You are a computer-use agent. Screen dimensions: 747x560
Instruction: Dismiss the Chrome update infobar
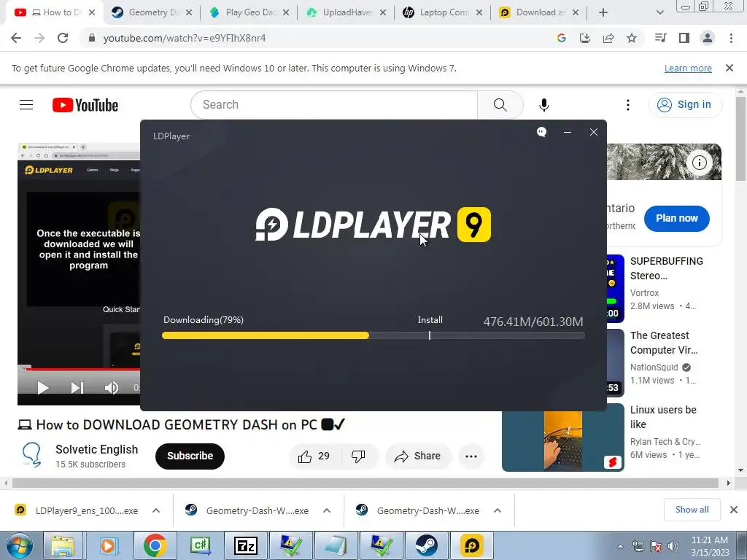(x=729, y=68)
